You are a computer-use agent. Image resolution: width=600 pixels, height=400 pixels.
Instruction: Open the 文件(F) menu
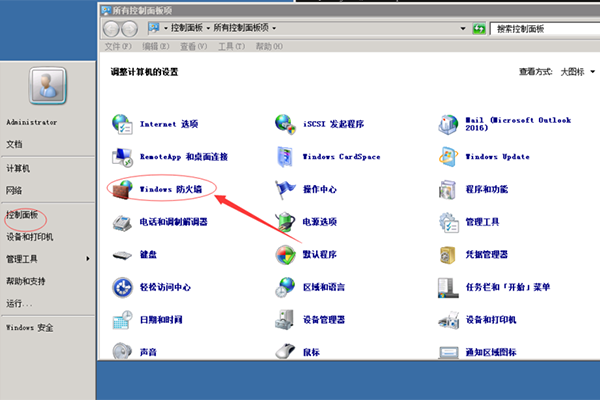pos(118,46)
